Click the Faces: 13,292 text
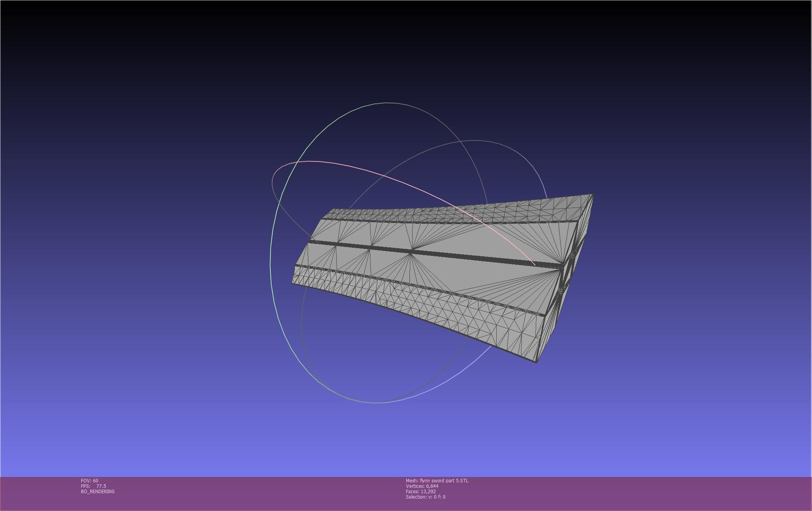 (x=421, y=491)
